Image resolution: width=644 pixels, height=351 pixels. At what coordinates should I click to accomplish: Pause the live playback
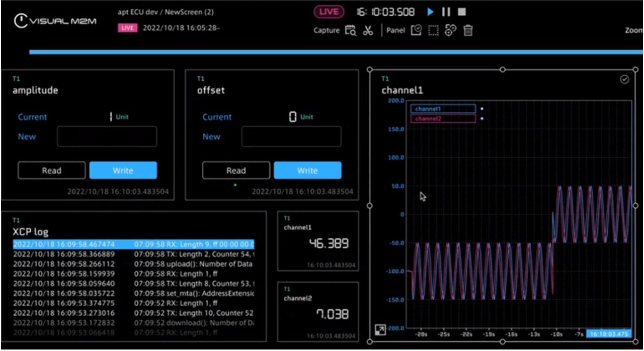(446, 12)
